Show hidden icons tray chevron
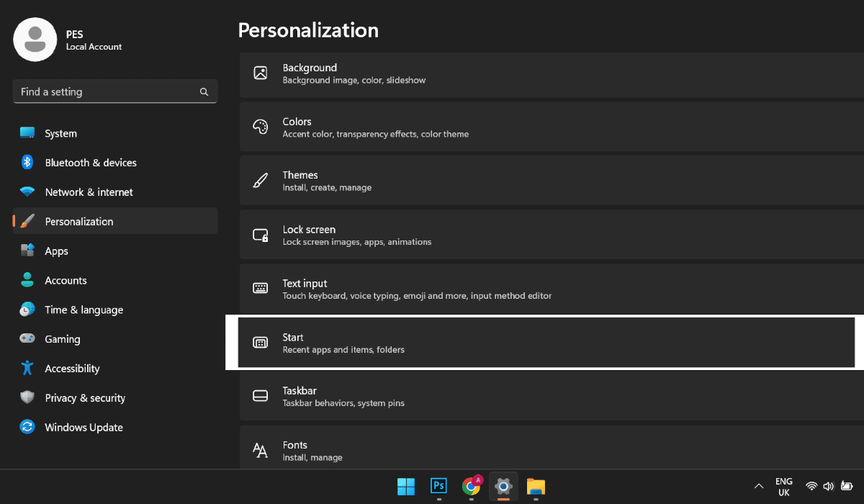Screen dimensions: 864x504 pos(758,486)
